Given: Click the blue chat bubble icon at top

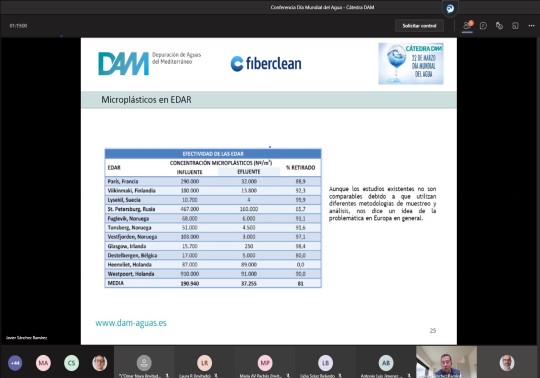Looking at the screenshot, I should point(450,9).
